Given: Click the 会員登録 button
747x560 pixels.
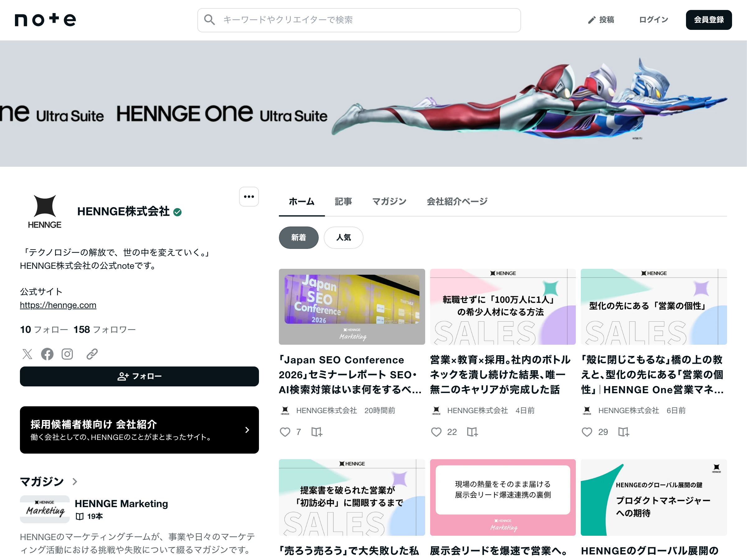Looking at the screenshot, I should [x=708, y=20].
